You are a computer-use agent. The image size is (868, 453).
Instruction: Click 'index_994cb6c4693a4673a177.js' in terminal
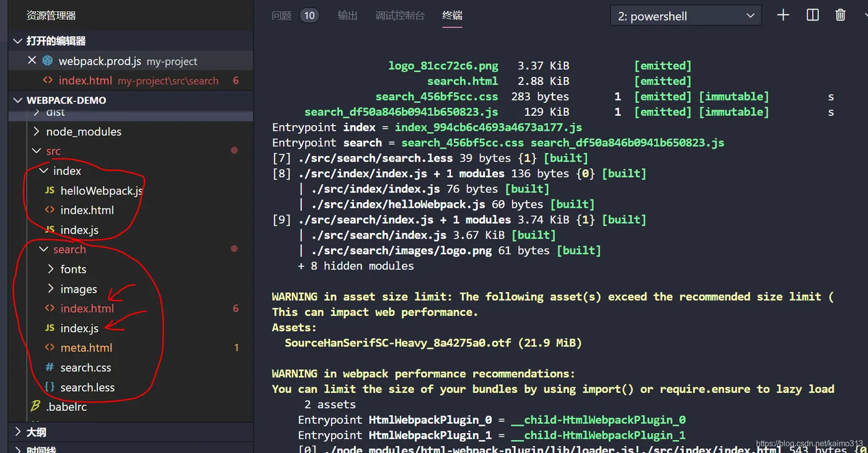pyautogui.click(x=489, y=128)
